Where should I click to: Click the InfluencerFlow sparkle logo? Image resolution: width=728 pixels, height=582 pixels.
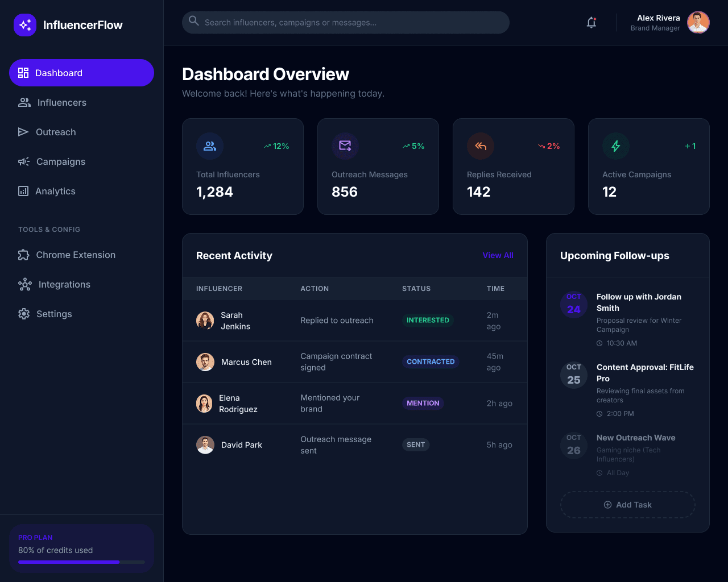point(25,25)
